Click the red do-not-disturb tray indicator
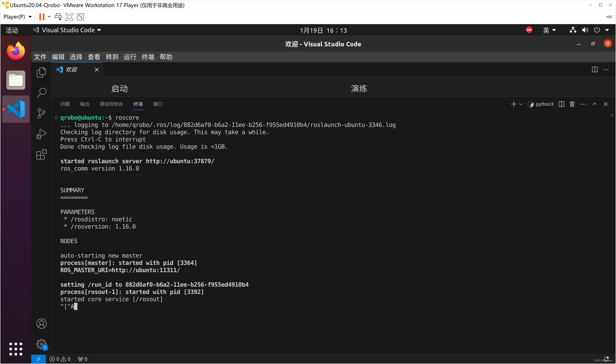Screen dimensions: 616x364 click(x=529, y=30)
